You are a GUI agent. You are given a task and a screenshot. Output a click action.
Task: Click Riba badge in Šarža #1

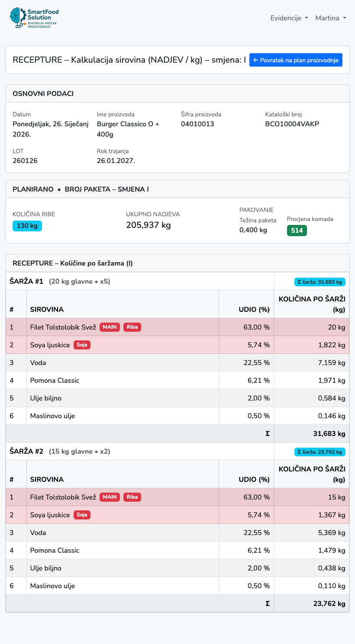132,327
